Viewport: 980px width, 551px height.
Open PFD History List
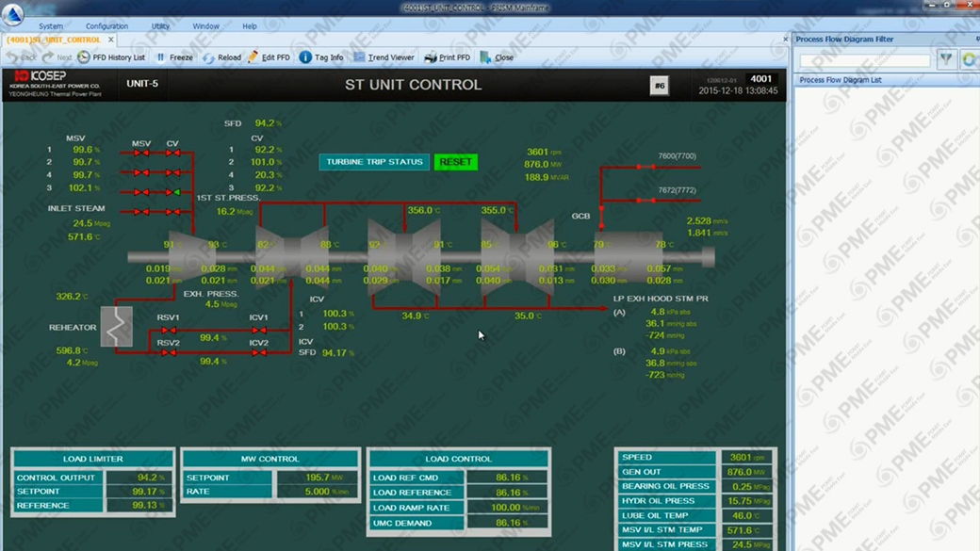111,57
